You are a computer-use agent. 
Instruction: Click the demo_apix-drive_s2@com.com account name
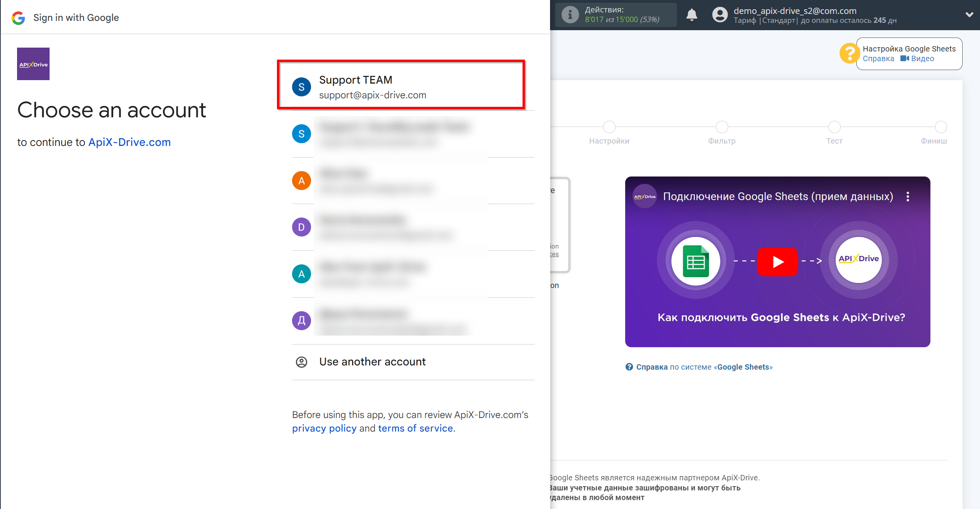(x=795, y=11)
